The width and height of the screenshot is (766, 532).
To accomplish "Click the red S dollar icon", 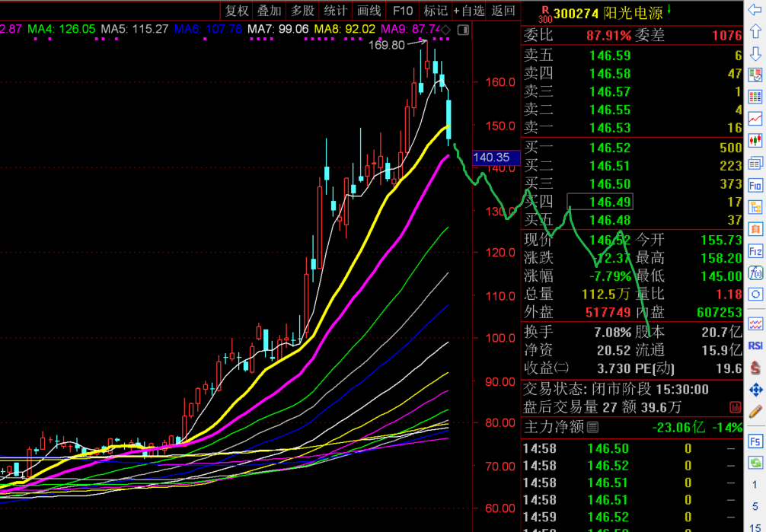I will tap(755, 368).
